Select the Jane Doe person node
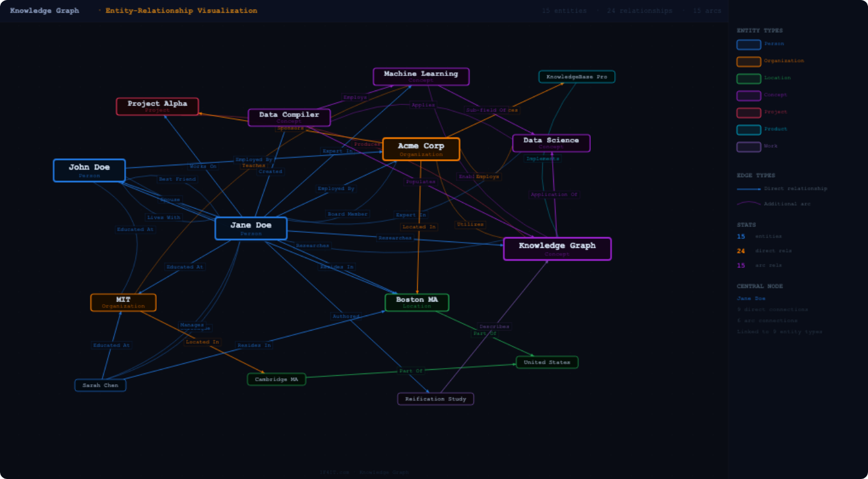 [251, 228]
